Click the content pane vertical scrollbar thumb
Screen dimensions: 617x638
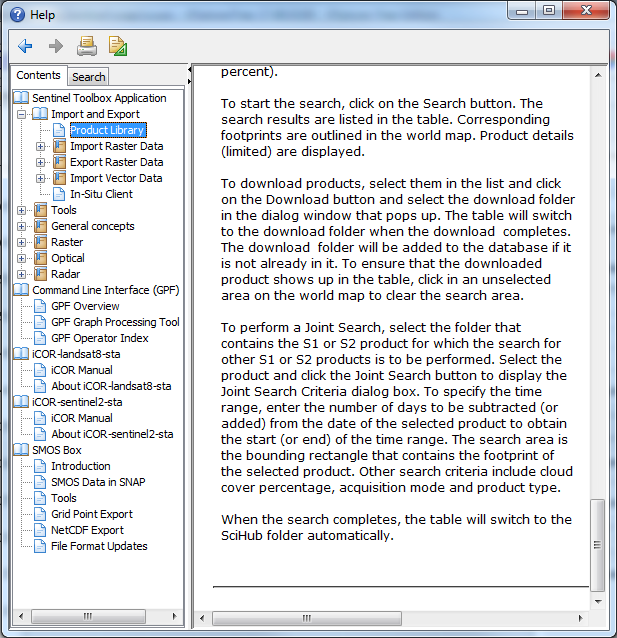(597, 545)
